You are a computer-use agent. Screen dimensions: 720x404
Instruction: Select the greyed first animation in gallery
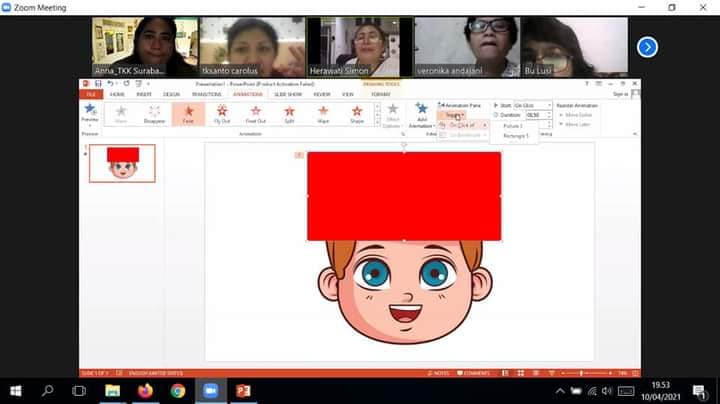[121, 114]
